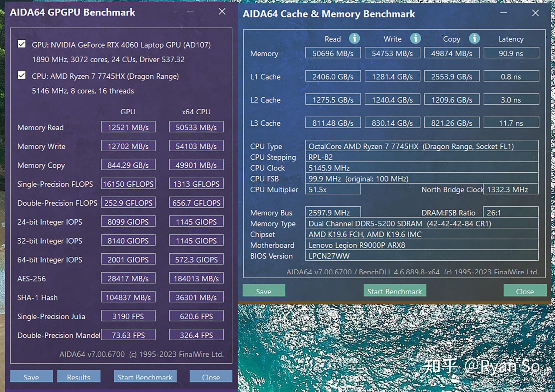
Task: Toggle CPU AMD Ryzen 7 7745HX checkbox
Action: pyautogui.click(x=21, y=75)
